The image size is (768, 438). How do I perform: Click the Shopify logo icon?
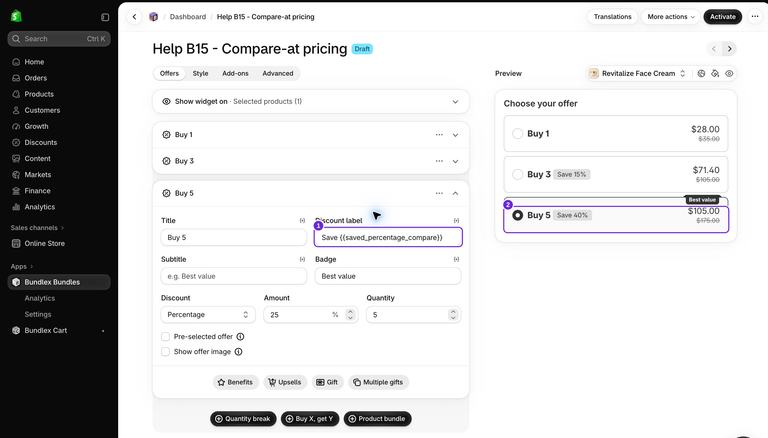point(16,16)
